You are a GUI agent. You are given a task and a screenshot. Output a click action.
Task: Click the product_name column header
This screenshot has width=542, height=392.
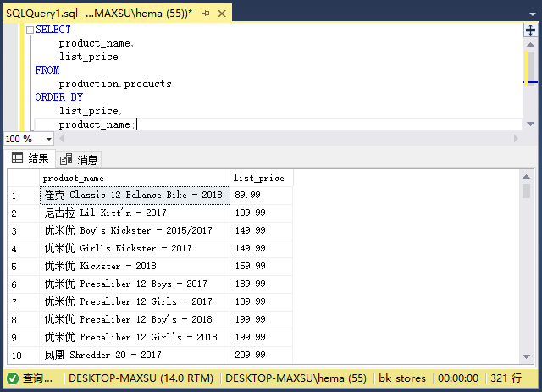tap(135, 178)
